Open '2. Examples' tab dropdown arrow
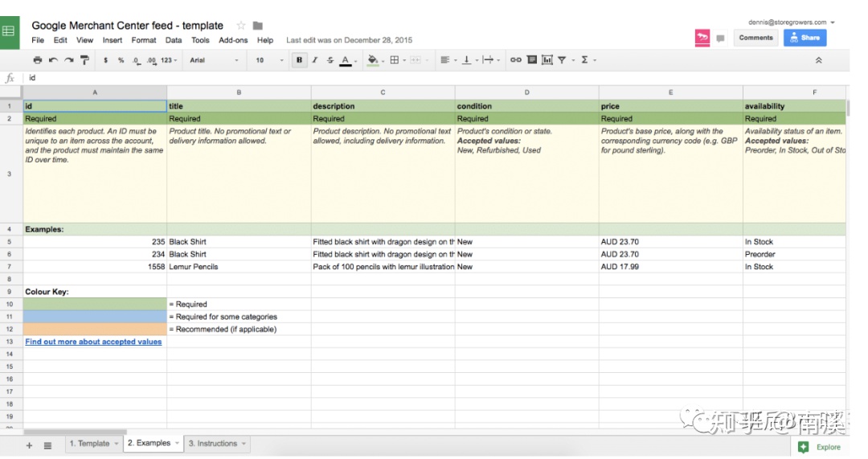 (x=177, y=443)
